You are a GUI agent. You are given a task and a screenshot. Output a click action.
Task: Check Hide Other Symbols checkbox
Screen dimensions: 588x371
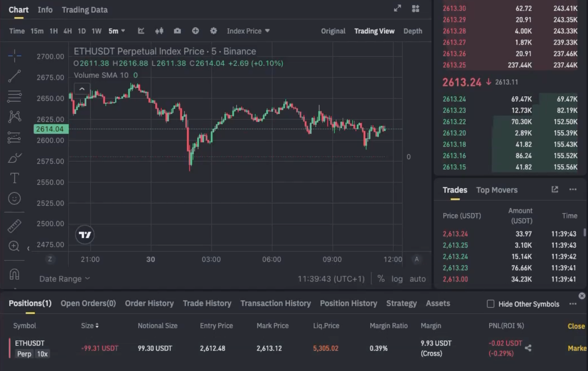coord(490,304)
